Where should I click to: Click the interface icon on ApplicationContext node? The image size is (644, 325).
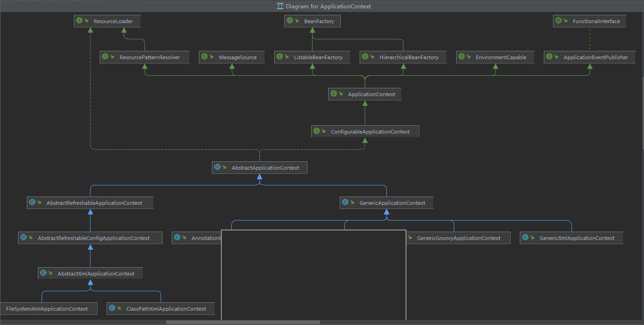pos(334,94)
